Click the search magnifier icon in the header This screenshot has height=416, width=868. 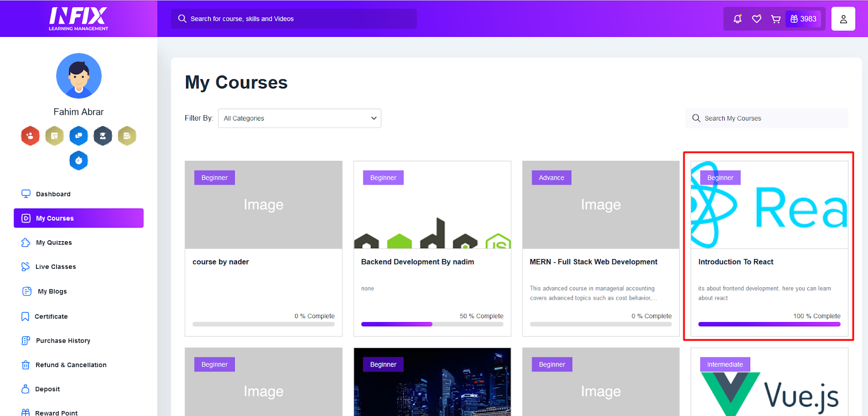click(x=182, y=18)
